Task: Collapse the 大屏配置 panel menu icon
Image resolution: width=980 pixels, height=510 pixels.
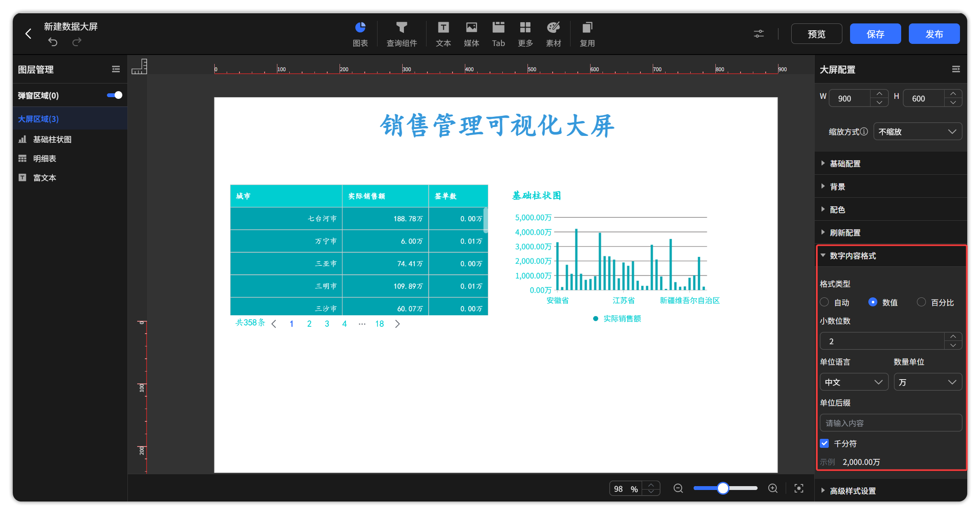Action: pos(956,69)
